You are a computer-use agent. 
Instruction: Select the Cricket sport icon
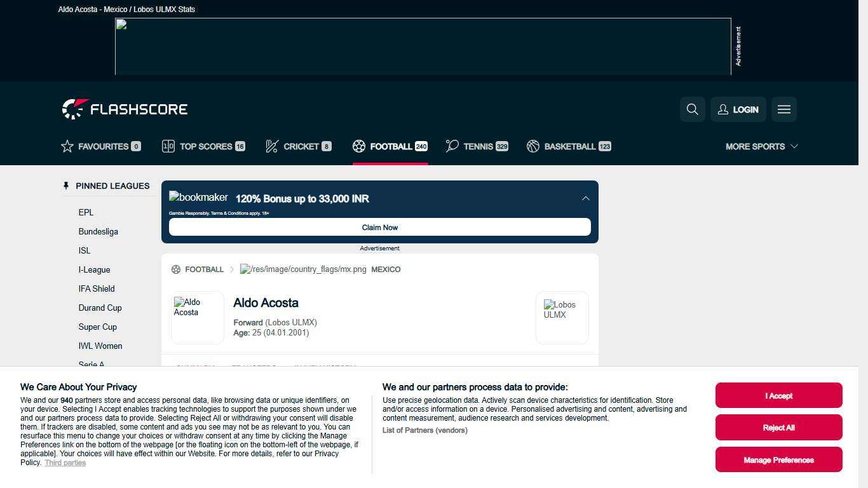point(271,146)
